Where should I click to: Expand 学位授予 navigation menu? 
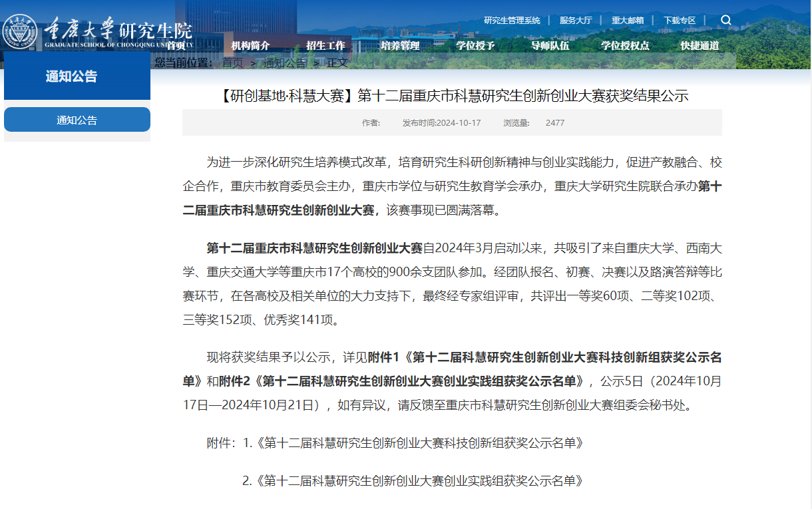click(475, 45)
